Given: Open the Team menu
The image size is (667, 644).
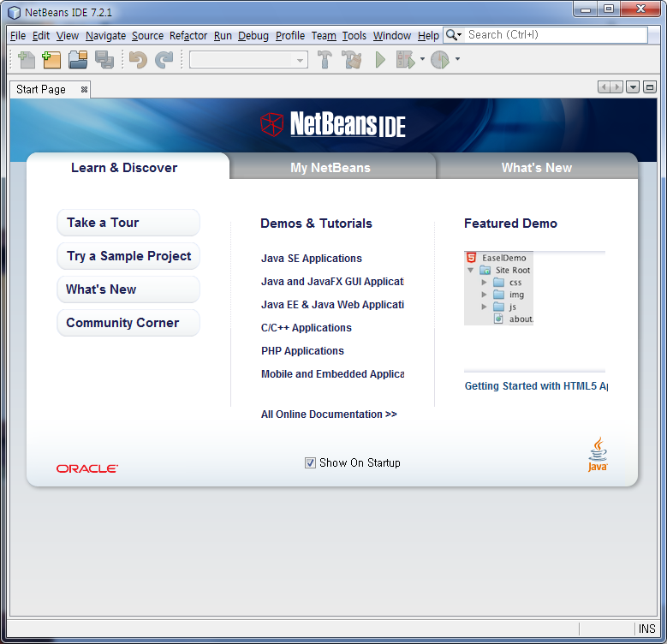Looking at the screenshot, I should (324, 35).
